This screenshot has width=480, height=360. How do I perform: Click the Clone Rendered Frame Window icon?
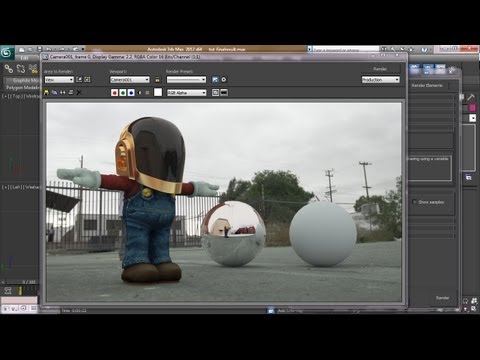62,92
